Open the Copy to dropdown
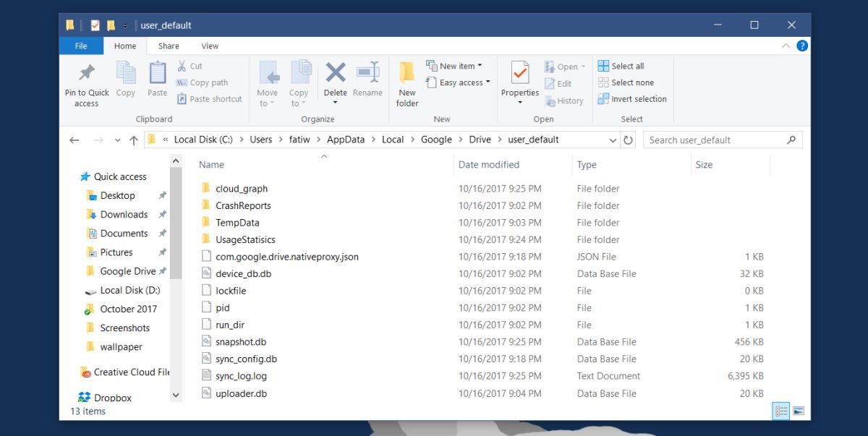This screenshot has height=436, width=868. 299,98
